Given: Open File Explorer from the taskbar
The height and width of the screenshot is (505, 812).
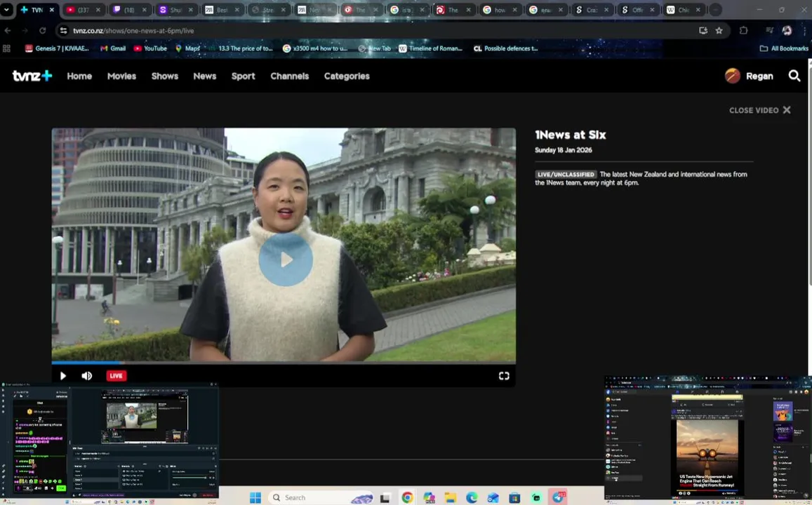Looking at the screenshot, I should (x=450, y=498).
